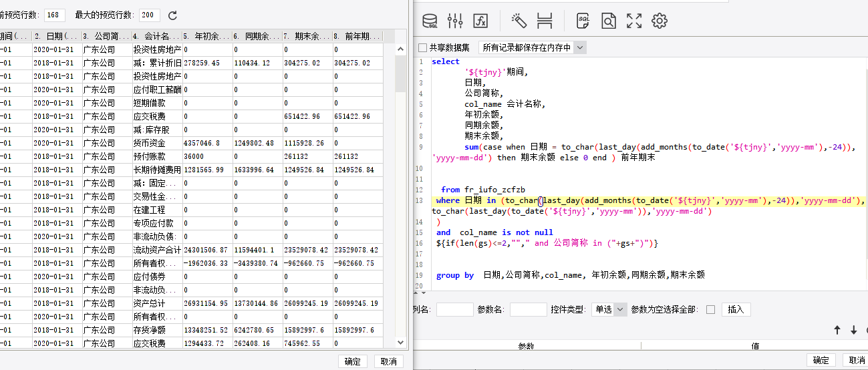Viewport: 868px width, 370px height.
Task: Click the fx formula function icon
Action: (480, 21)
